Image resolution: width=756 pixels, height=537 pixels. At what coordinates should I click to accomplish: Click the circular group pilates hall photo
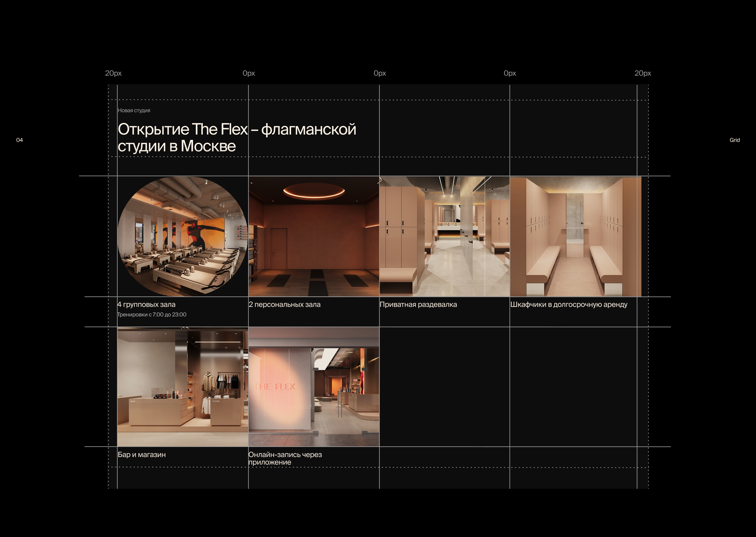coord(183,236)
